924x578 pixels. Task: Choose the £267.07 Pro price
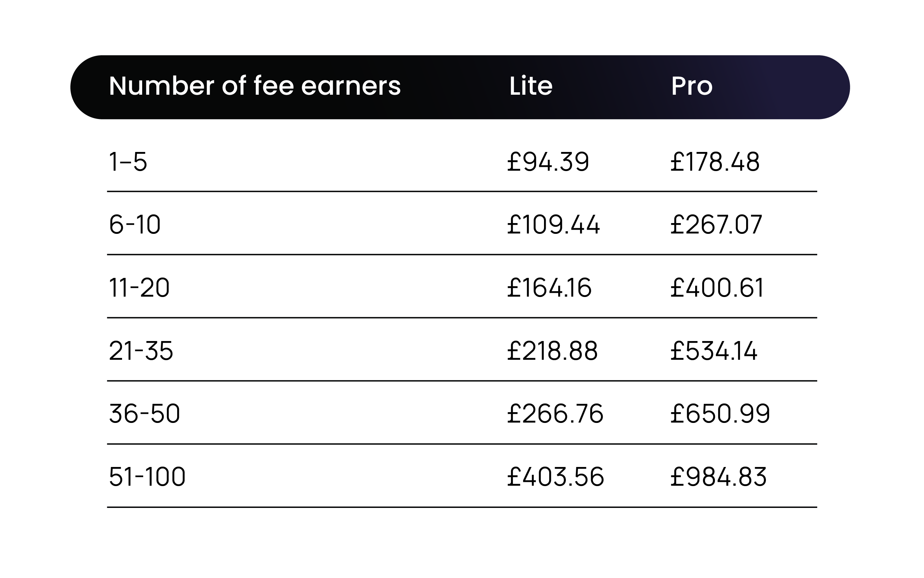[x=716, y=224]
